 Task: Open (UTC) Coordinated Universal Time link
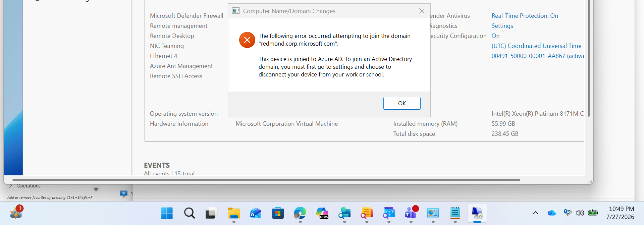pyautogui.click(x=536, y=46)
